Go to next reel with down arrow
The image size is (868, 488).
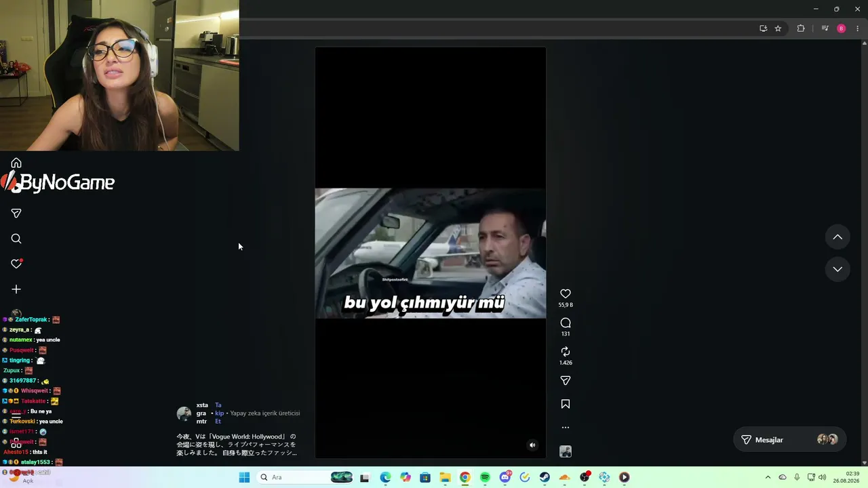point(837,269)
